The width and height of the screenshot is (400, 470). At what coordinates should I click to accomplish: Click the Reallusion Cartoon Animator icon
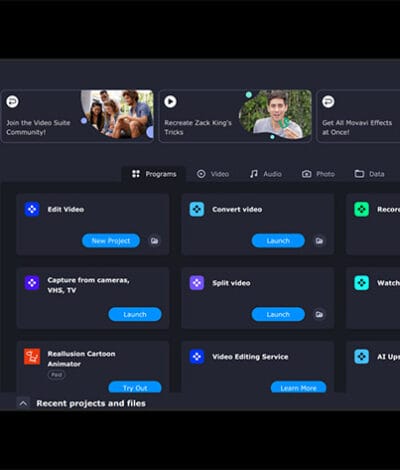pos(32,357)
